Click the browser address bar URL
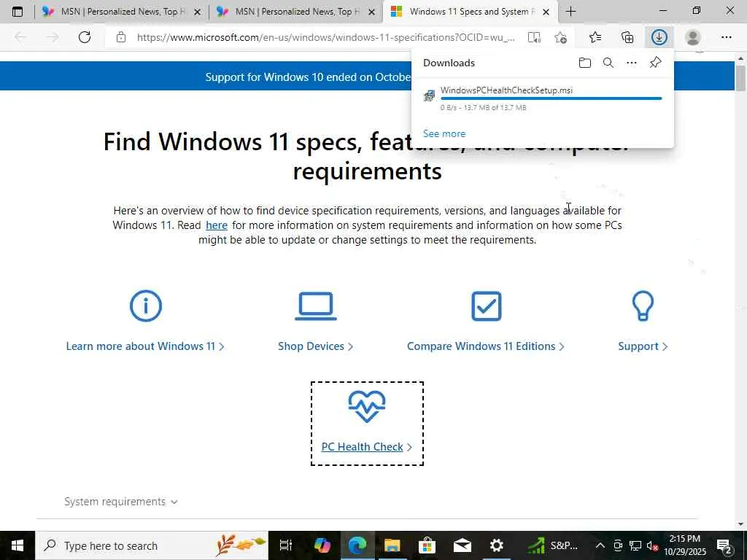747x560 pixels. 326,37
